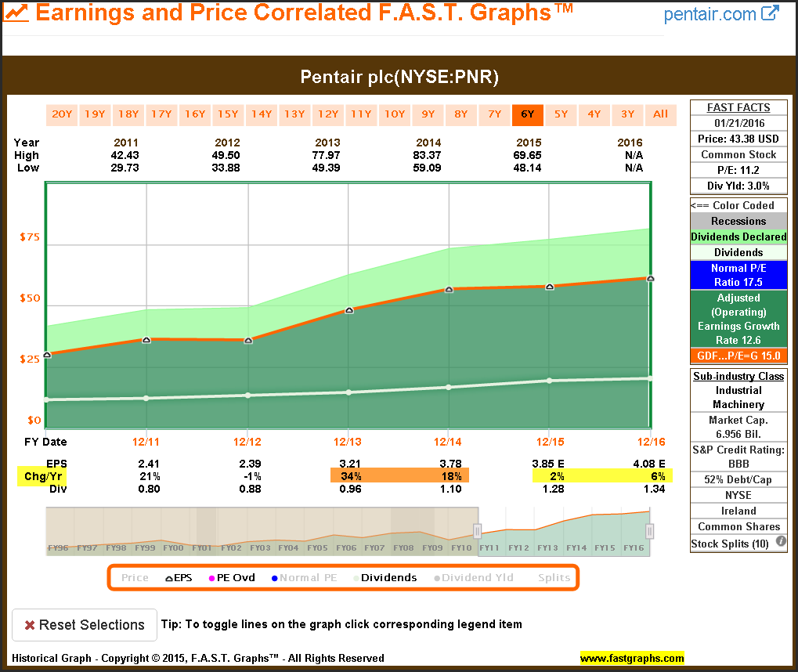Select the 3Y time range tab
798x672 pixels.
click(627, 114)
